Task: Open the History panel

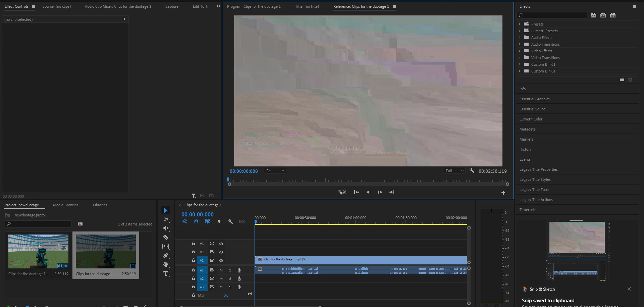Action: 526,149
